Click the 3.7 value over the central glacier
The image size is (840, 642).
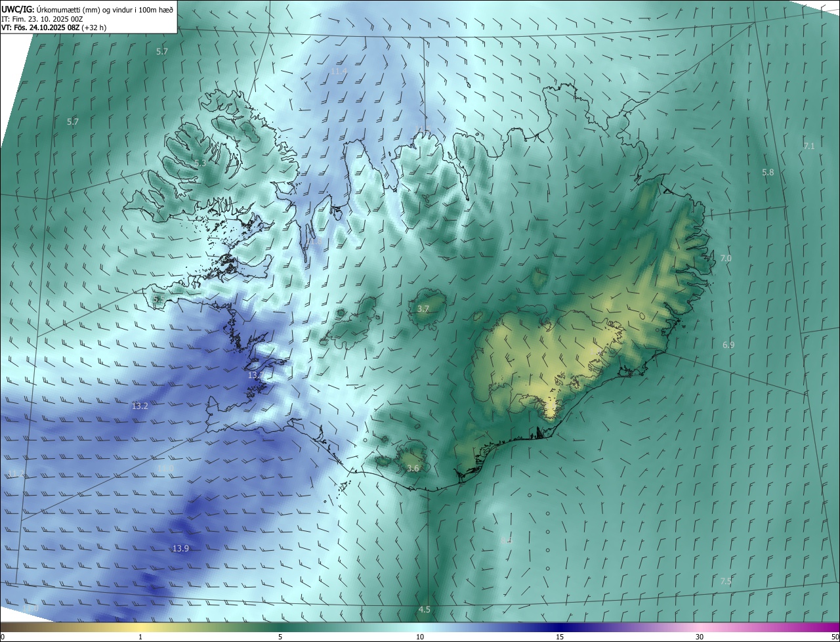pyautogui.click(x=423, y=309)
